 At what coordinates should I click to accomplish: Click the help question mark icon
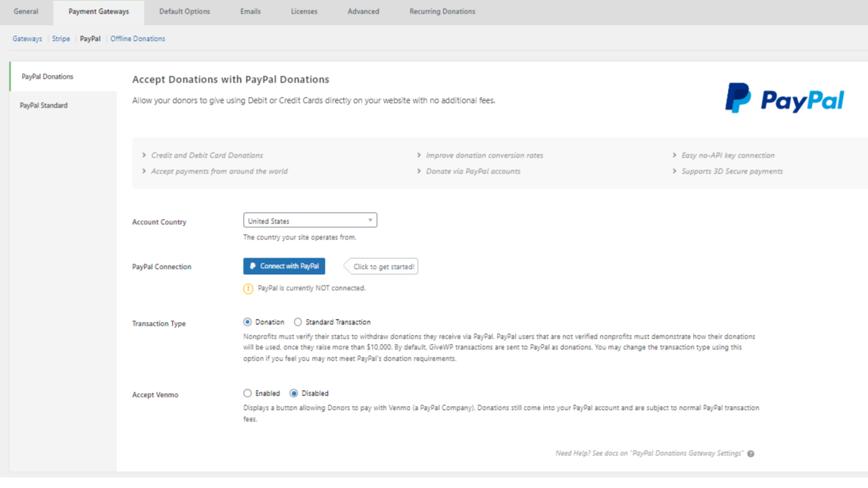coord(751,454)
